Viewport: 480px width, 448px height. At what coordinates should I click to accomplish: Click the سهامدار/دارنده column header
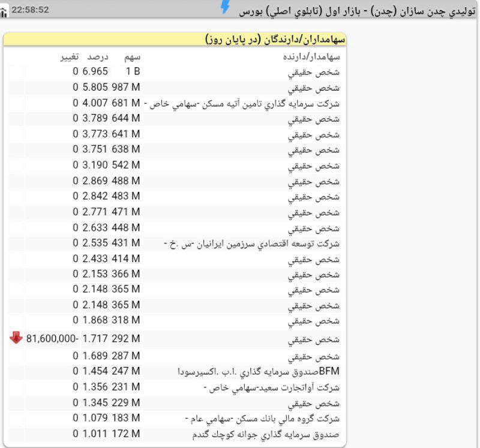click(311, 57)
